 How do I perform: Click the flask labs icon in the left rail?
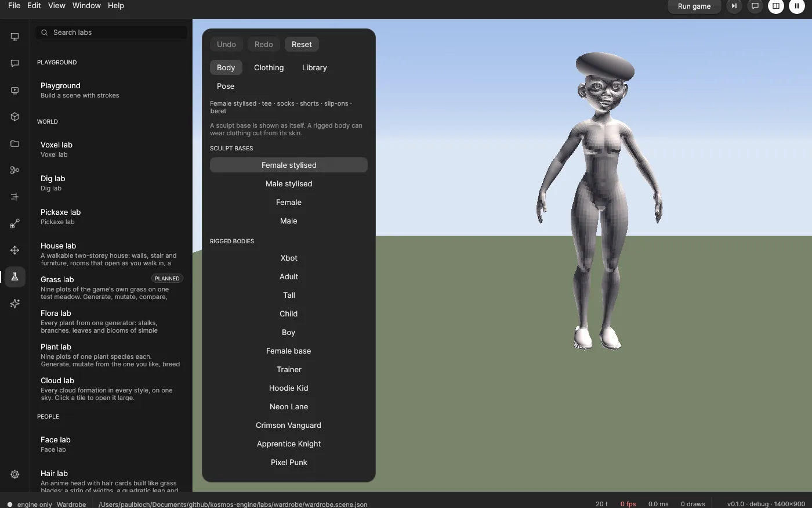point(15,277)
